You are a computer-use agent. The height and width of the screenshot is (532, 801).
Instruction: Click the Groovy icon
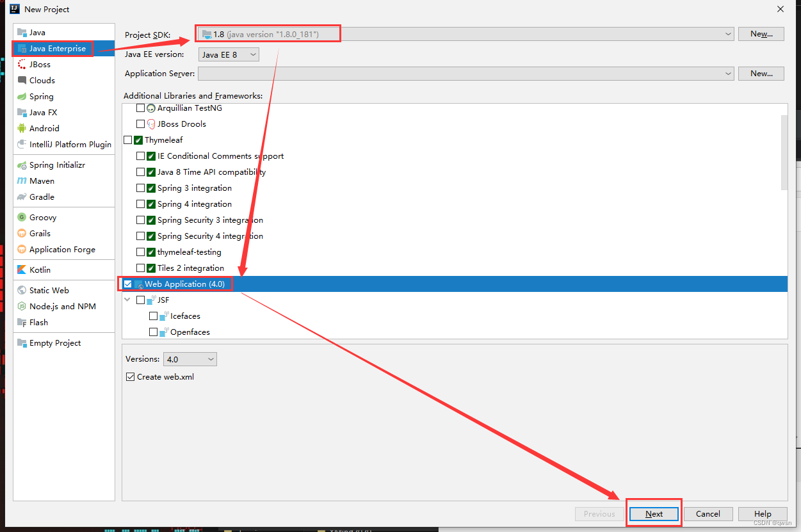pyautogui.click(x=22, y=217)
